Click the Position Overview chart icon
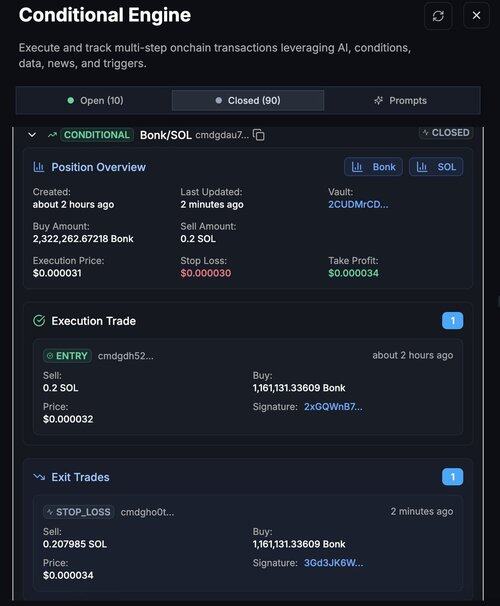The width and height of the screenshot is (500, 606). tap(39, 167)
